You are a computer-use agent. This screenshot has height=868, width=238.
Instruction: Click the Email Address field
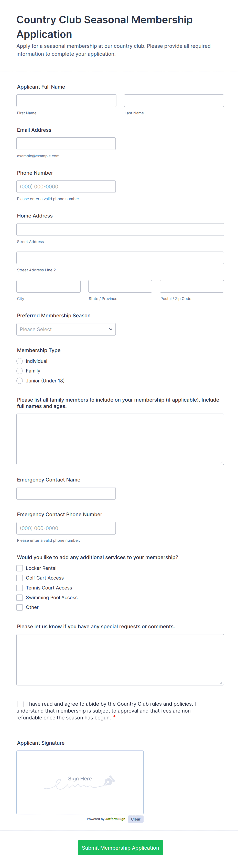[66, 143]
